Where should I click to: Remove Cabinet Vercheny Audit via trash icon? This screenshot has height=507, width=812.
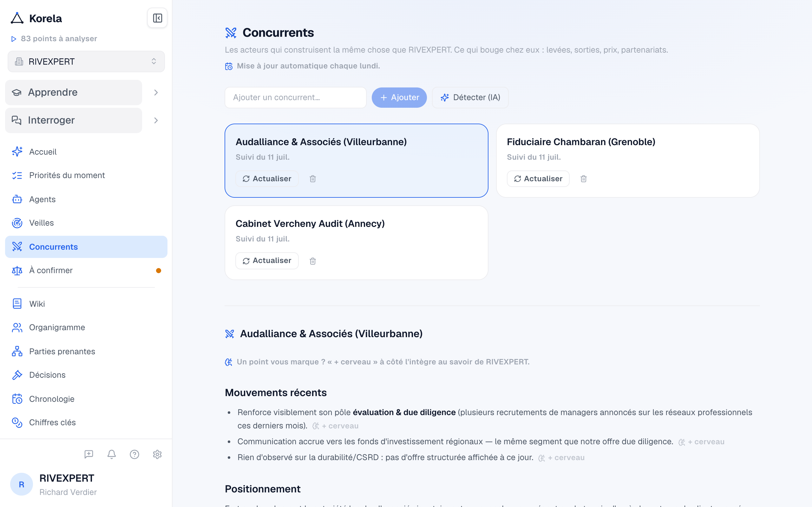point(313,261)
